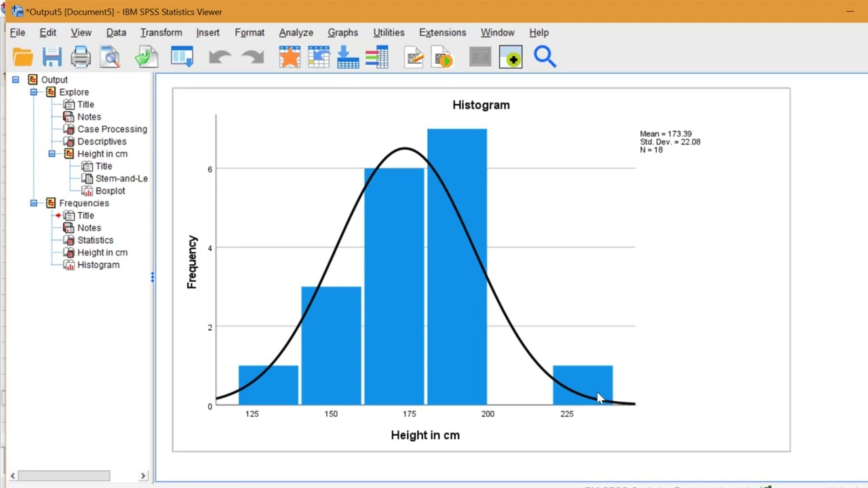
Task: Select Boxplot outline item
Action: [x=110, y=190]
